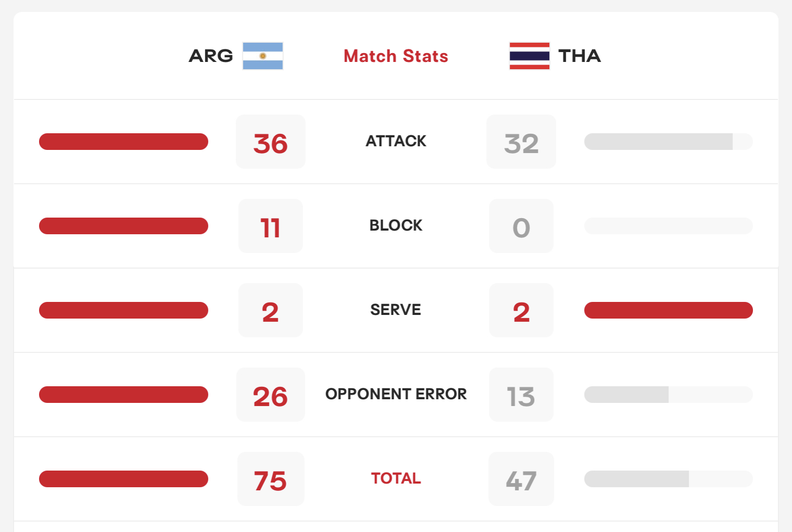Click Thailand's grey attack progress bar
This screenshot has height=532, width=792.
[669, 142]
